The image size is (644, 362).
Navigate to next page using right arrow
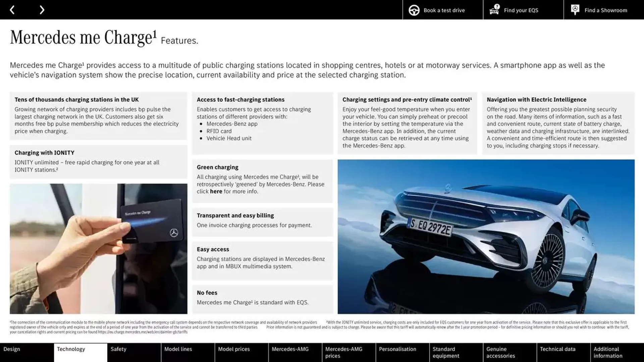pyautogui.click(x=41, y=10)
